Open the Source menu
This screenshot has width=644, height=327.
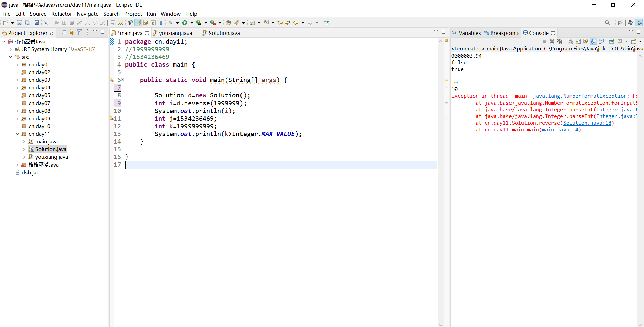38,14
